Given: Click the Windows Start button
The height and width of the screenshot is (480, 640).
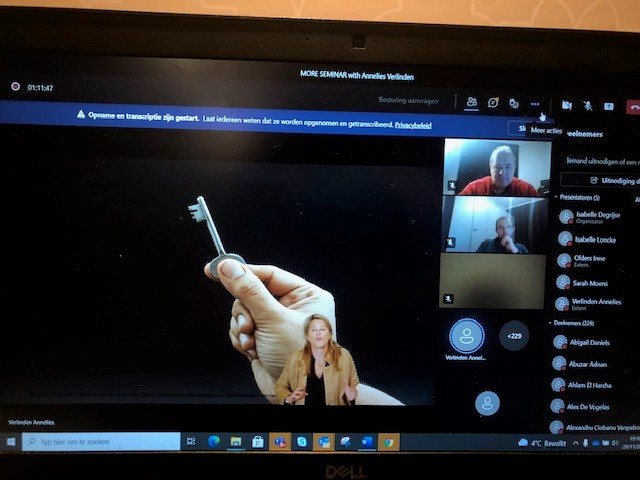Looking at the screenshot, I should (11, 442).
